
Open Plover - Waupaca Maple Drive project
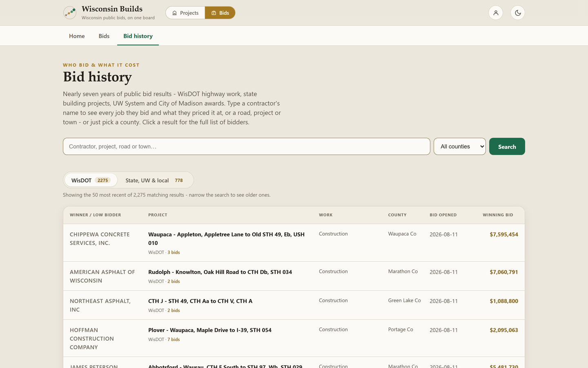click(210, 330)
